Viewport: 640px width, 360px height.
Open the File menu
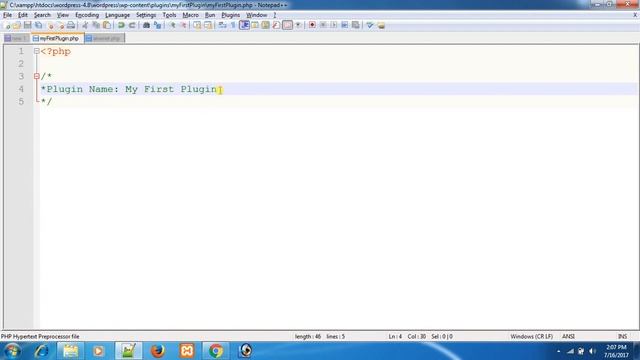click(7, 15)
